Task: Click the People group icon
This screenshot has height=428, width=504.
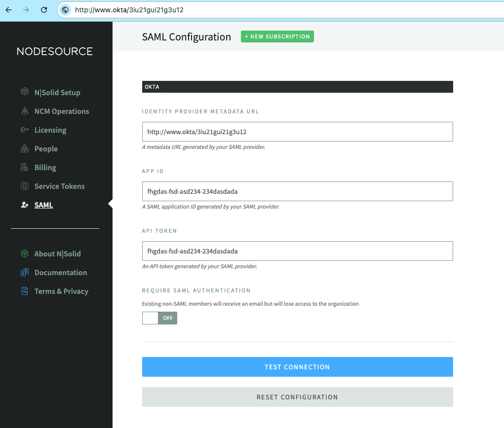Action: 25,148
